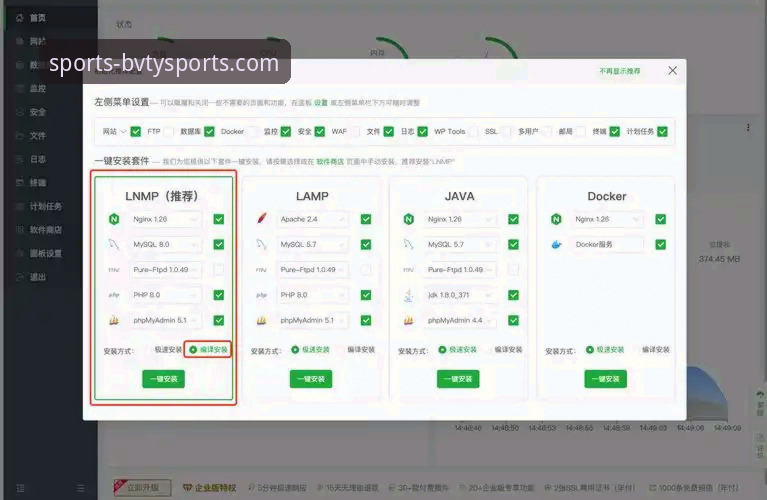Click the PHP icon in the LNMP card

pos(114,295)
